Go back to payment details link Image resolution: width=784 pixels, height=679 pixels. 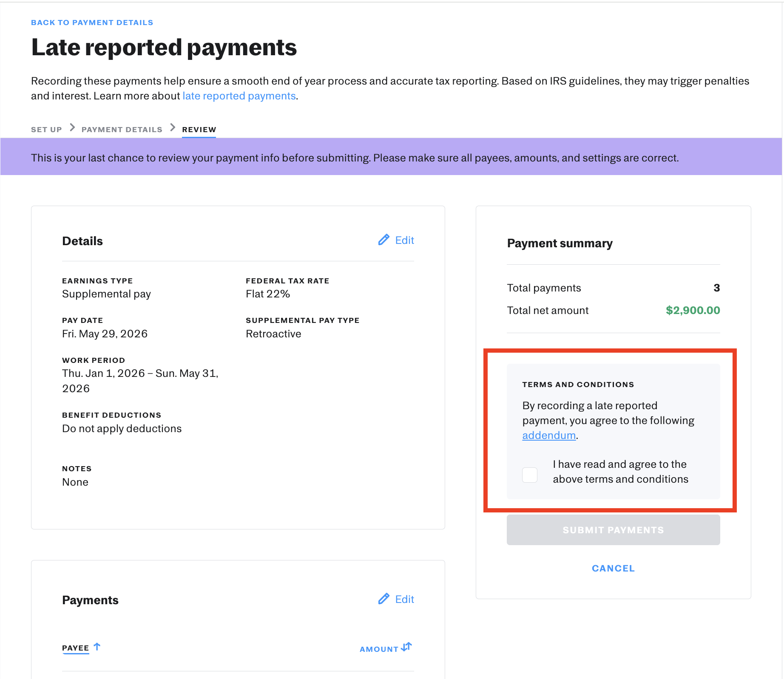coord(92,23)
